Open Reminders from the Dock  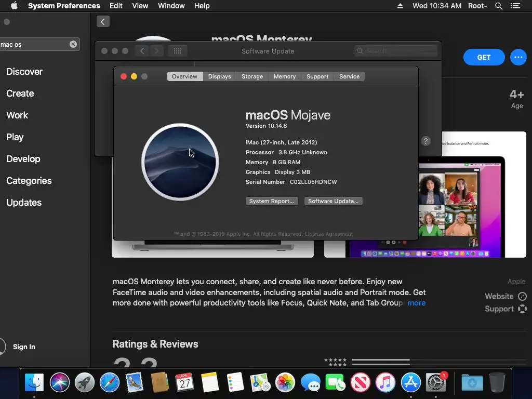coord(235,382)
